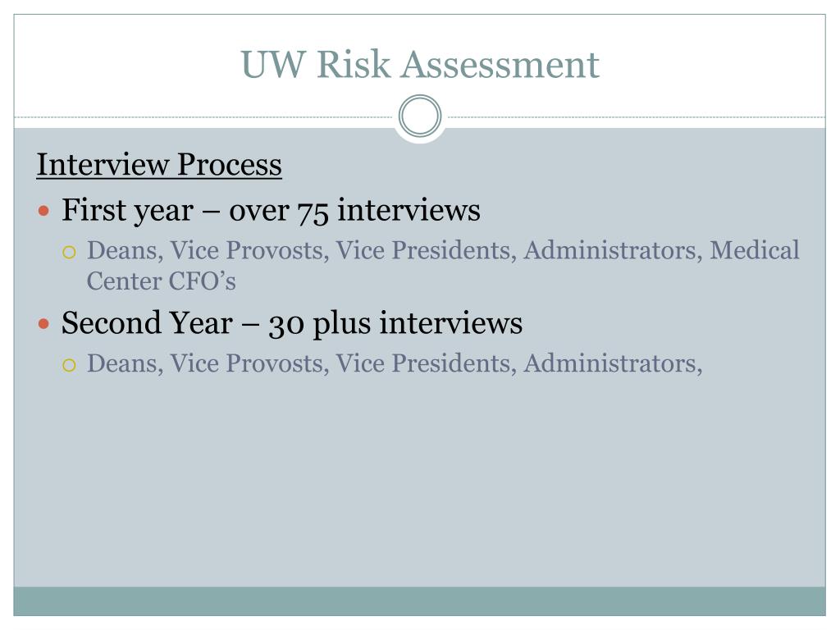
Task: Select the UW Risk Assessment title
Action: [x=420, y=64]
